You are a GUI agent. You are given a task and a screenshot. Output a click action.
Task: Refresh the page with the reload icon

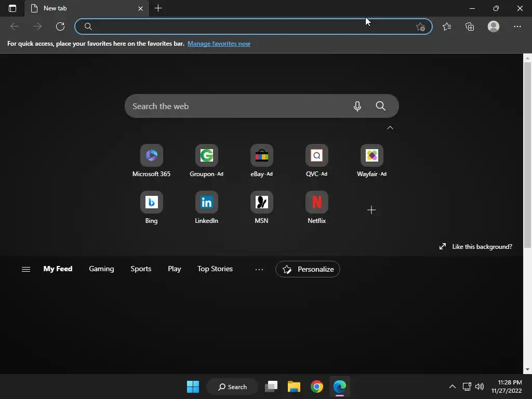coord(60,26)
